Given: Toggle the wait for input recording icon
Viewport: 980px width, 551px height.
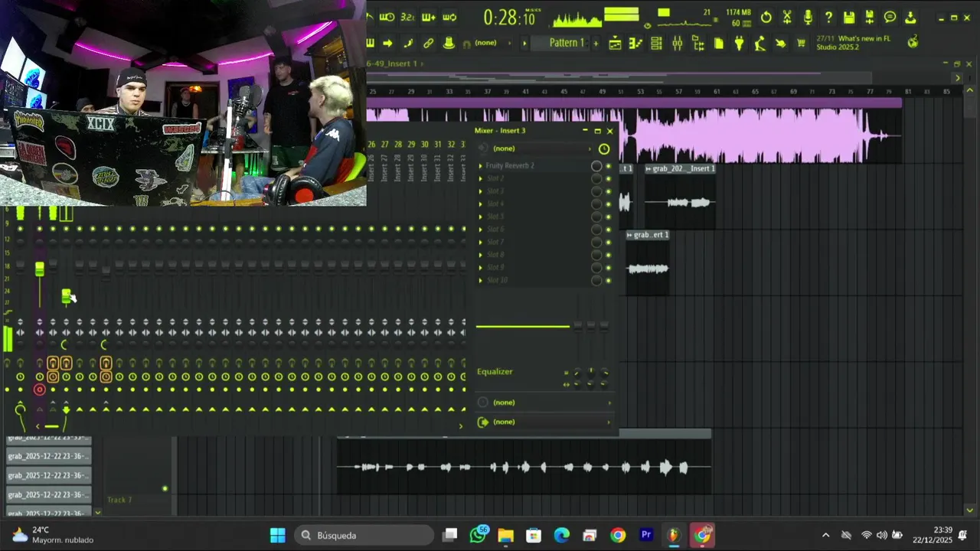Looking at the screenshot, I should click(387, 17).
